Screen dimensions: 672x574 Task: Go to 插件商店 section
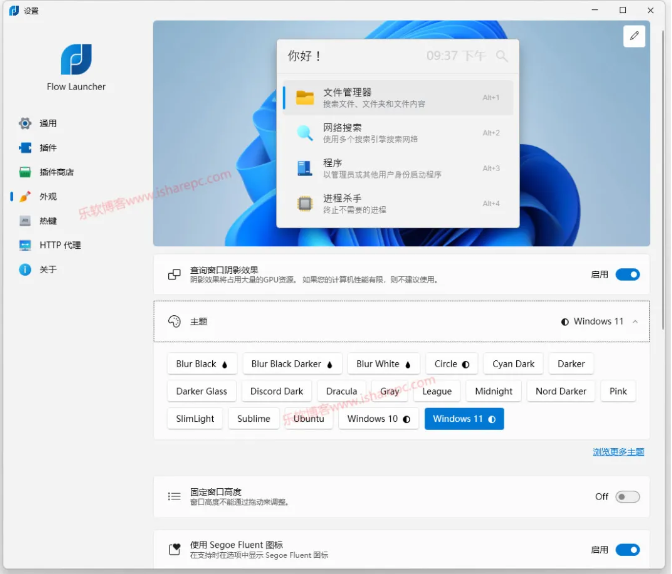click(56, 172)
